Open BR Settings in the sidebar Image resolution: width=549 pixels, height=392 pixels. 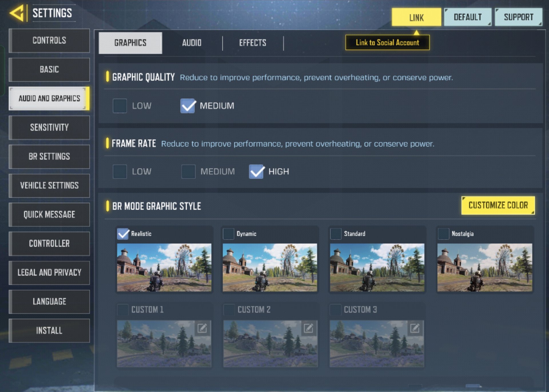pos(49,156)
